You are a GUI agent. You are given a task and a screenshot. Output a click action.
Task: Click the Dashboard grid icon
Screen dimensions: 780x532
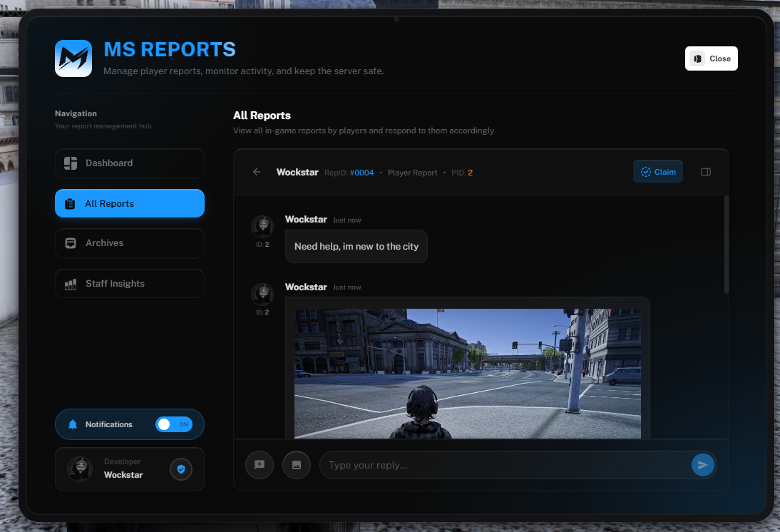tap(71, 163)
